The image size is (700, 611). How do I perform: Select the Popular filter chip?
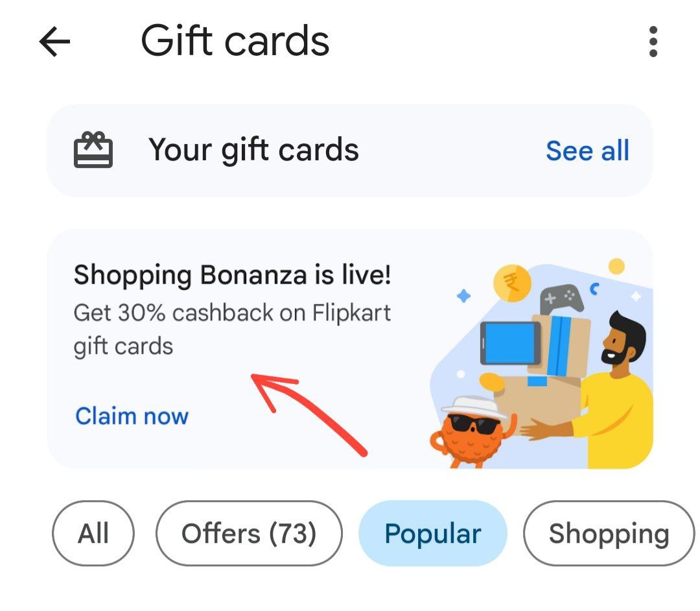[432, 534]
